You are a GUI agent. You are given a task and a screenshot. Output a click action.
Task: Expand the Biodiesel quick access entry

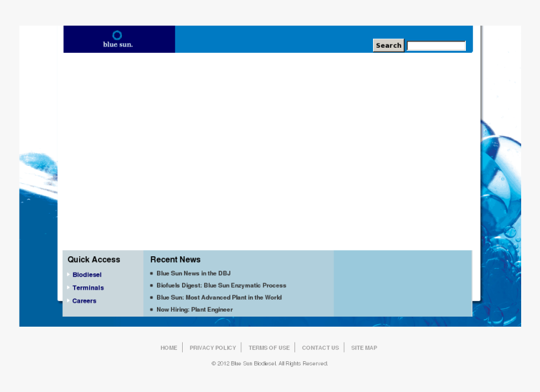tap(87, 275)
